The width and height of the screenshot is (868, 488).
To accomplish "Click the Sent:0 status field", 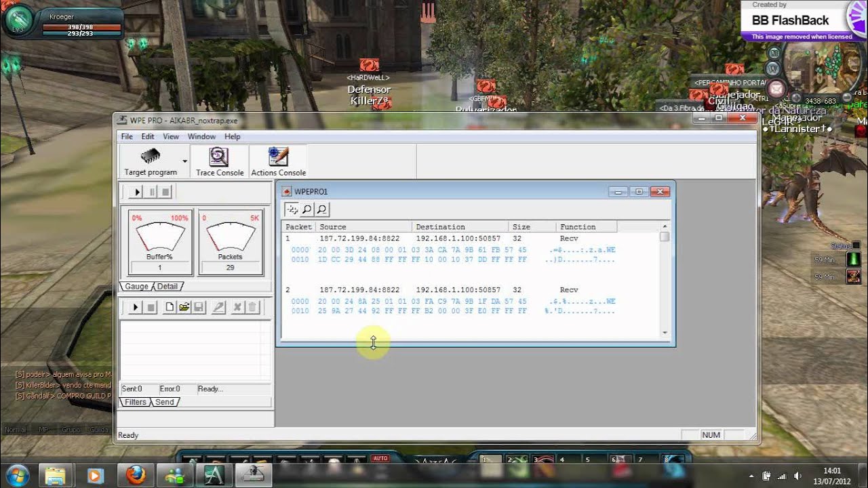I will click(x=138, y=389).
